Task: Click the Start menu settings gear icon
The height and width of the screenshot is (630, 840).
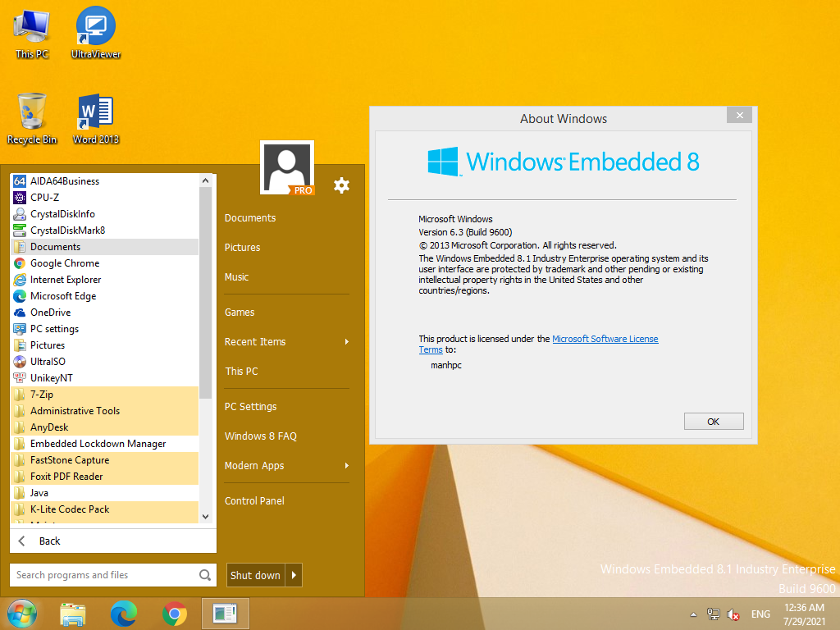Action: click(341, 185)
